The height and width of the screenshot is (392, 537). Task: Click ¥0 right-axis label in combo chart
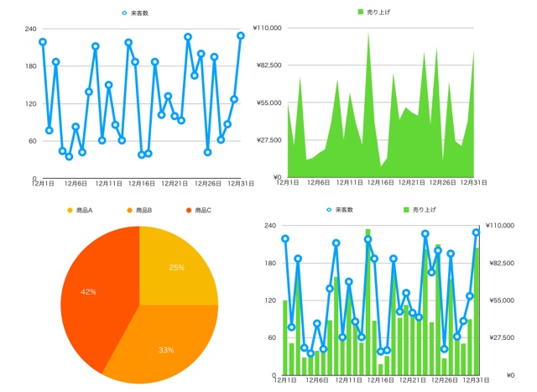click(510, 375)
